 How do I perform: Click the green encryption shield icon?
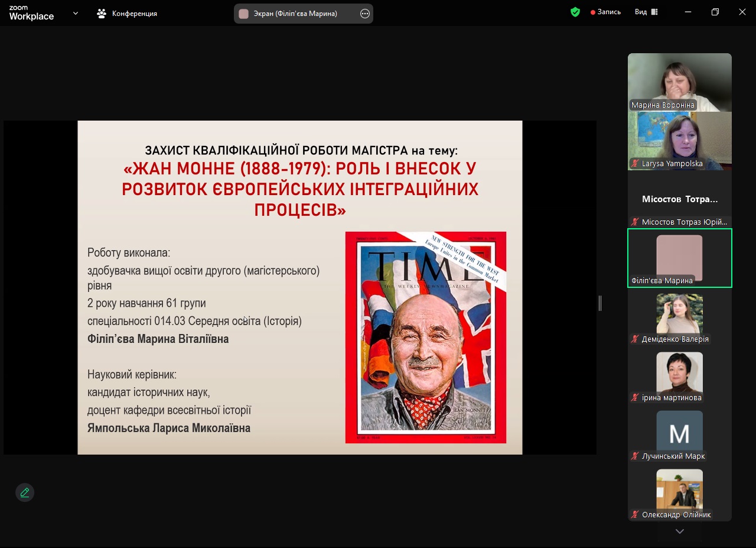[575, 12]
